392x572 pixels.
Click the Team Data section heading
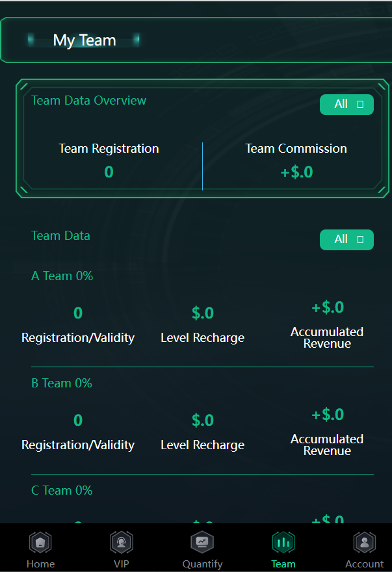[x=60, y=236]
